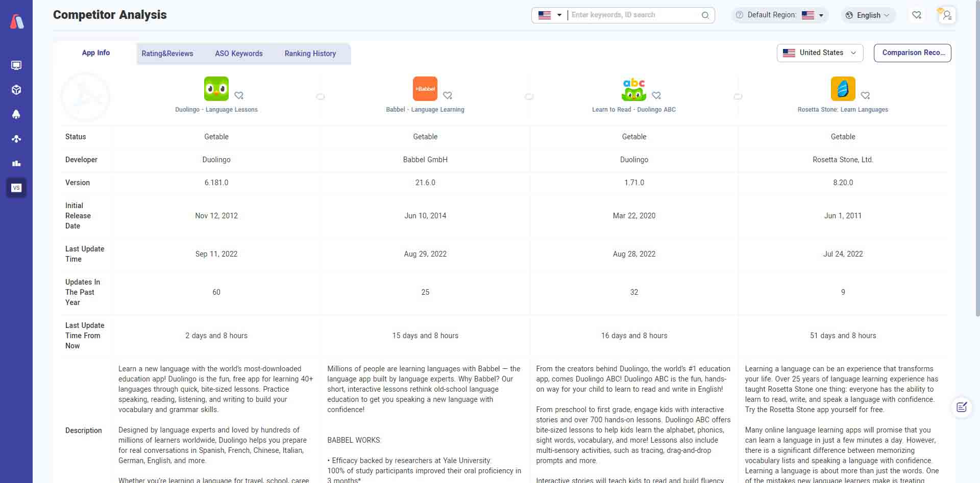
Task: Click the Rosetta Stone app icon
Action: (x=843, y=89)
